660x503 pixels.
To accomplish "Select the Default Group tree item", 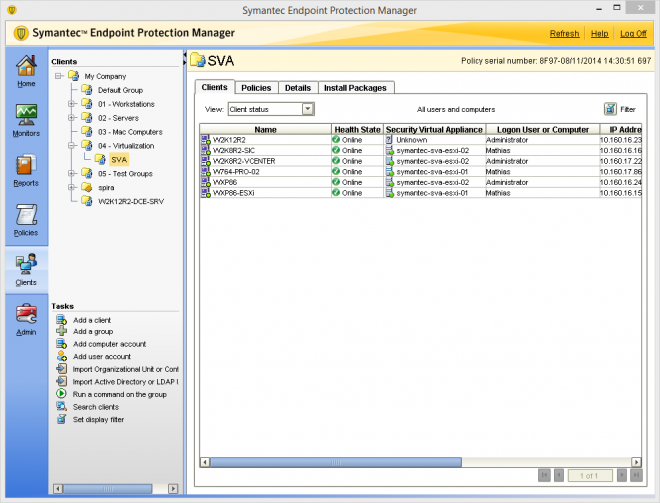I will tap(120, 90).
